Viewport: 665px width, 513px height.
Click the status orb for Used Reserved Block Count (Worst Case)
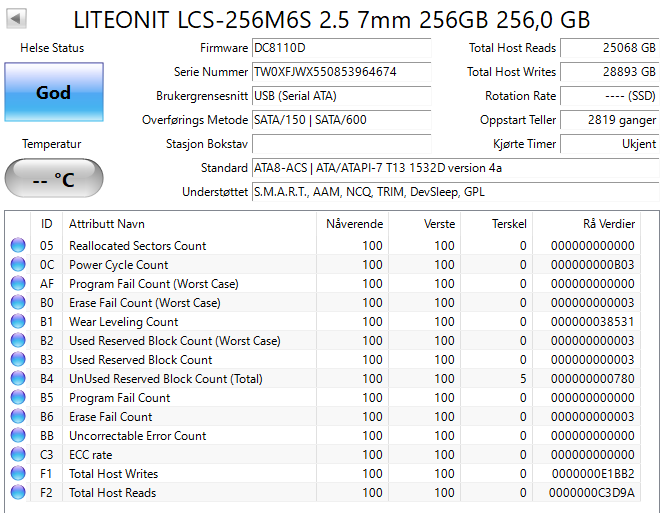point(18,340)
